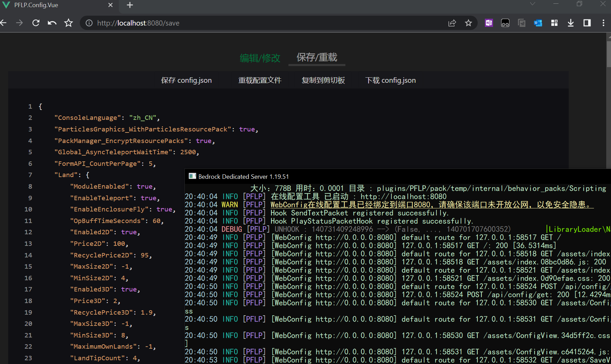Click "MinSize3D" key on line 21
This screenshot has width=611, height=364.
click(x=91, y=335)
